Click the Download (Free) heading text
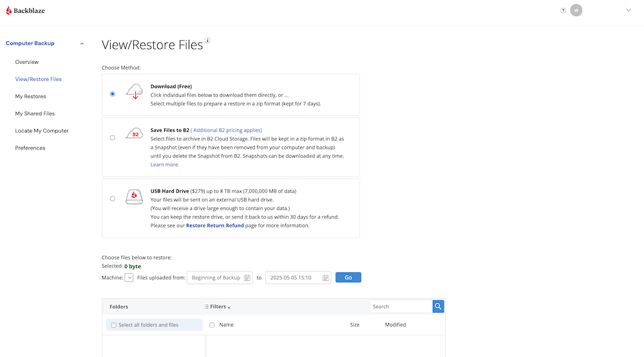This screenshot has height=357, width=644. click(171, 87)
